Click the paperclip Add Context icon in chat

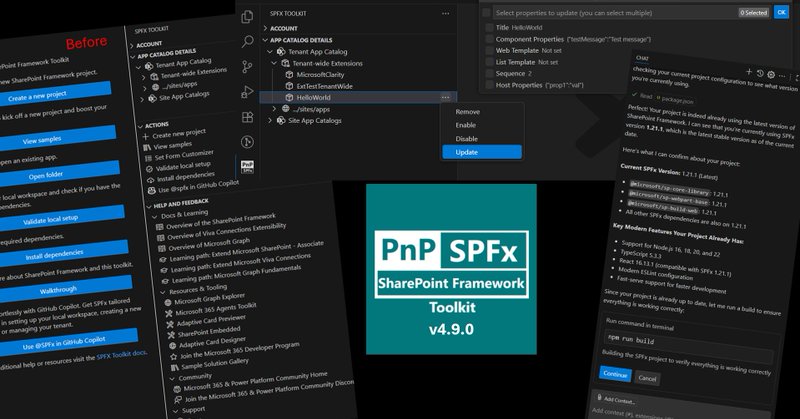click(x=599, y=397)
